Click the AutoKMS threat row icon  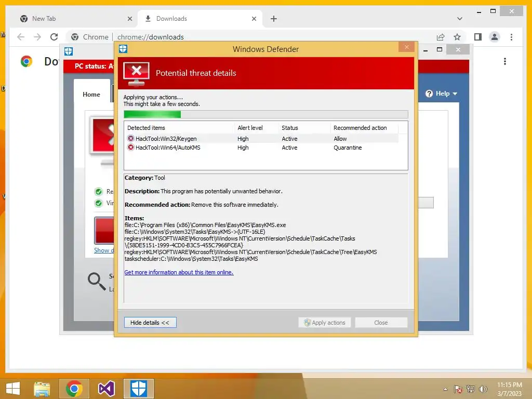[130, 147]
